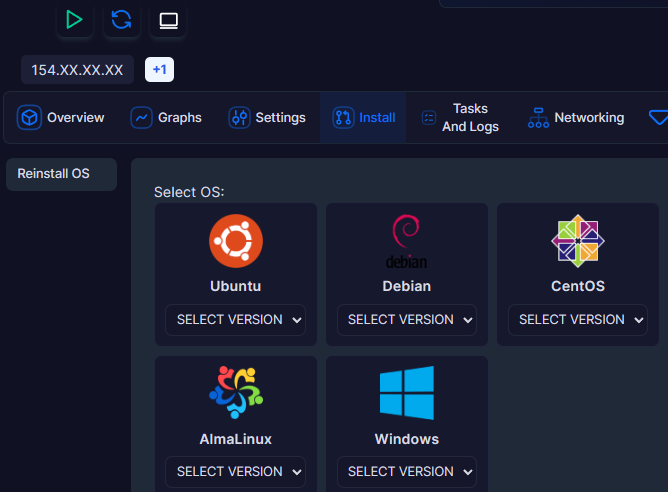Viewport: 668px width, 492px height.
Task: Open Windows SELECT VERSION dropdown
Action: (407, 472)
